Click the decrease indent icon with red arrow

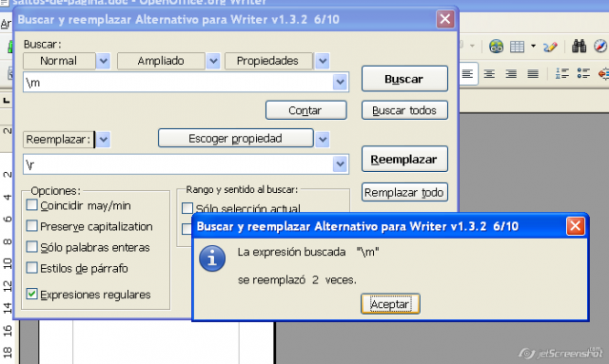[x=603, y=73]
